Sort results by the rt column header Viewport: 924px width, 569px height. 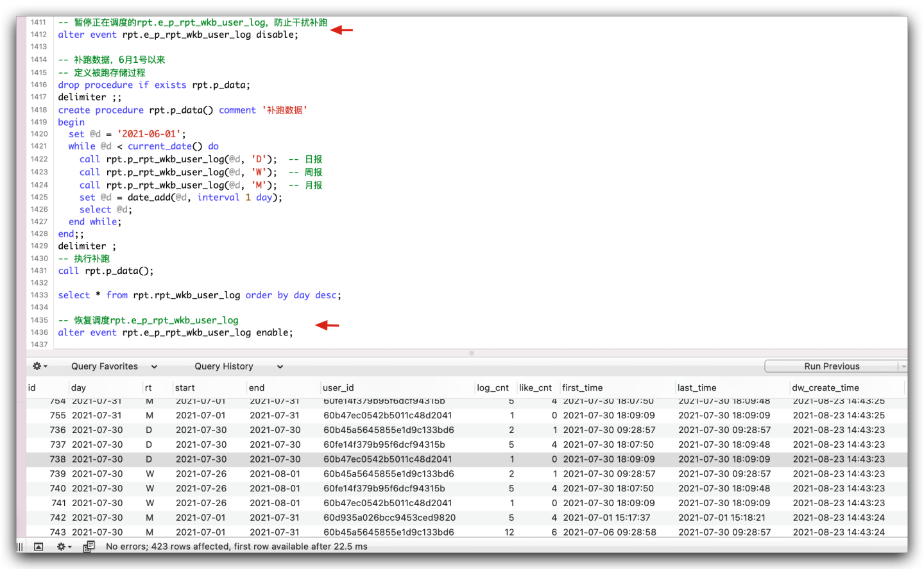(157, 387)
